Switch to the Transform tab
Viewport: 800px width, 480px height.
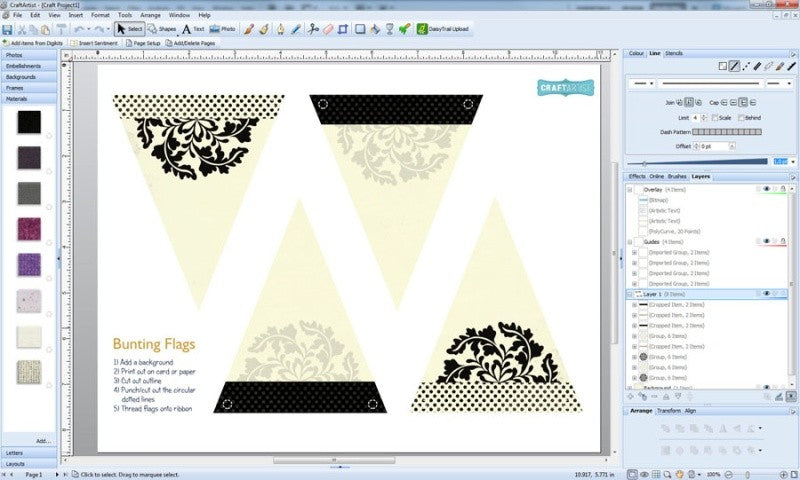(x=669, y=411)
